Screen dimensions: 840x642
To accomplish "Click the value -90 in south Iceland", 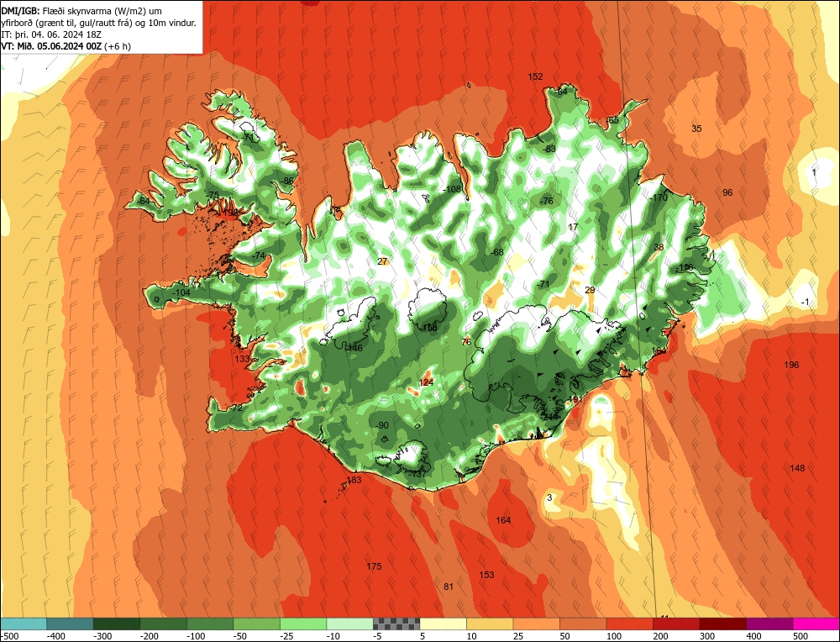I will 381,425.
